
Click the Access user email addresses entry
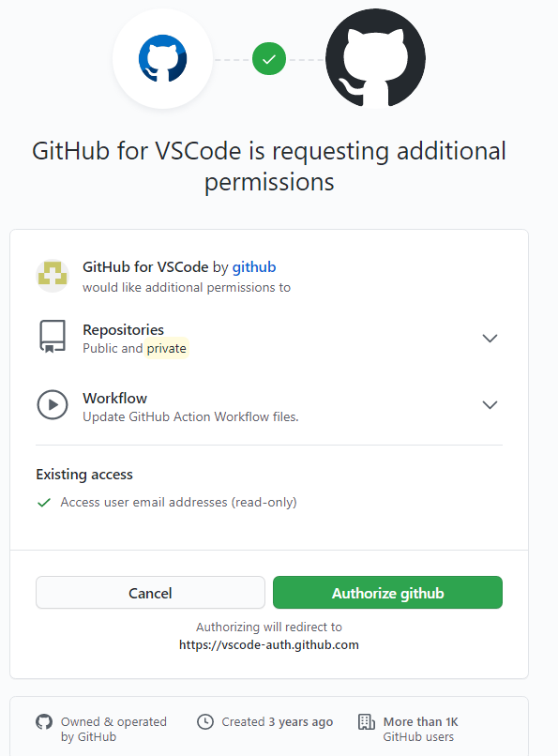coord(179,502)
